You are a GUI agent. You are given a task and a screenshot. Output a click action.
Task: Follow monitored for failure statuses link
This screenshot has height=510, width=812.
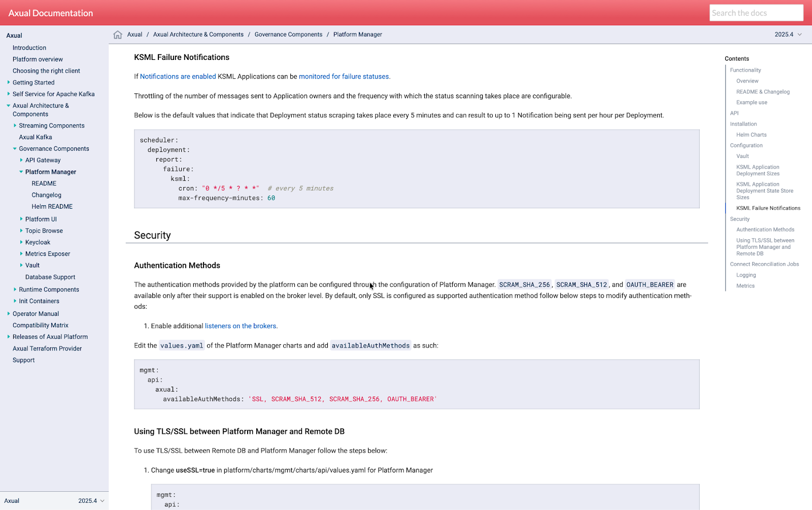pos(344,77)
